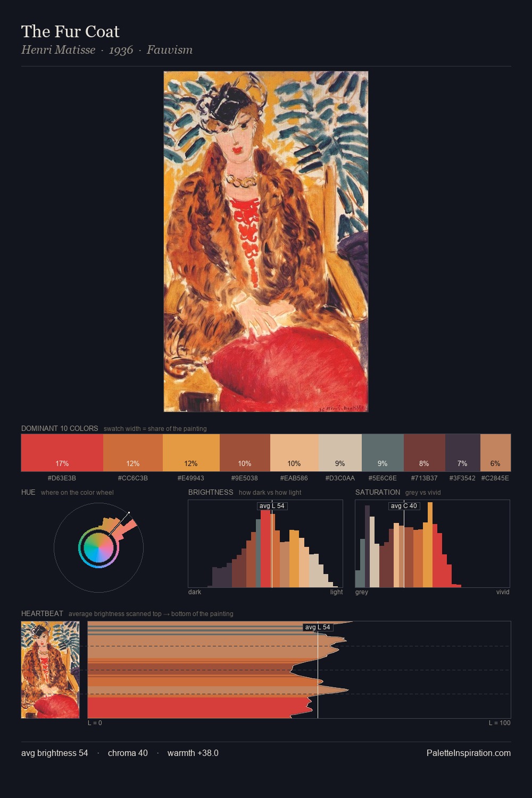Click the hex code #E49943 text
This screenshot has height=798, width=532.
pos(191,478)
